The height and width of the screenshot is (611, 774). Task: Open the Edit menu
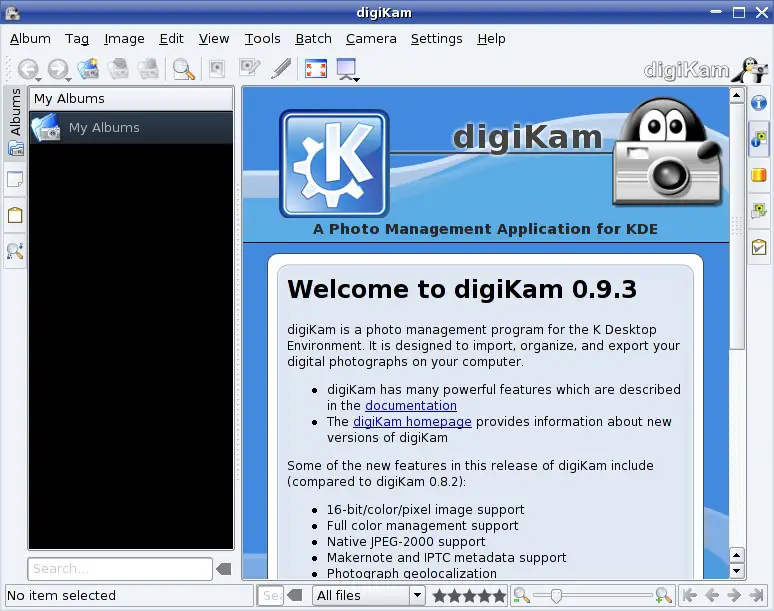tap(171, 38)
